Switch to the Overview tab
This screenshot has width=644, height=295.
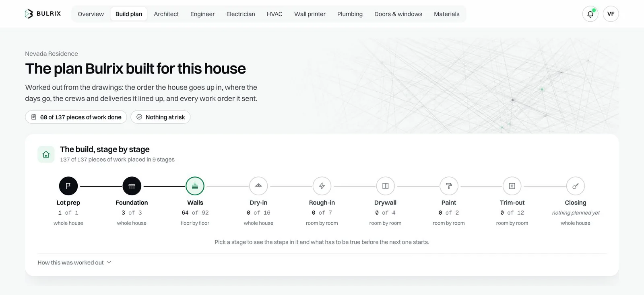(x=91, y=14)
